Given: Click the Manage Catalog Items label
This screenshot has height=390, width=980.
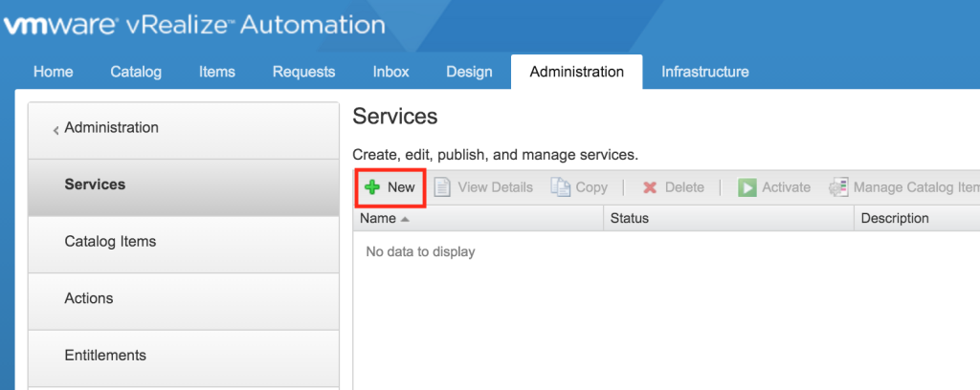Looking at the screenshot, I should 916,187.
